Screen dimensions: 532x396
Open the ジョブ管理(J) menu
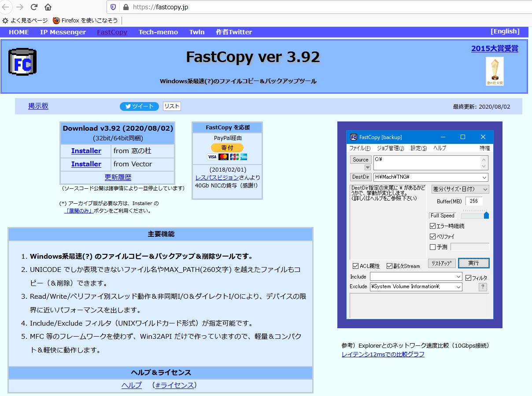coord(390,148)
